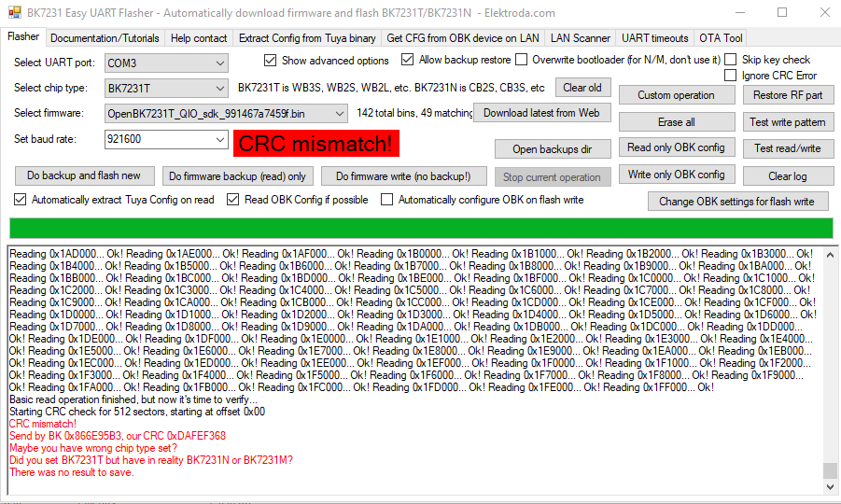
Task: Open the OTA Tool tab
Action: [x=721, y=38]
